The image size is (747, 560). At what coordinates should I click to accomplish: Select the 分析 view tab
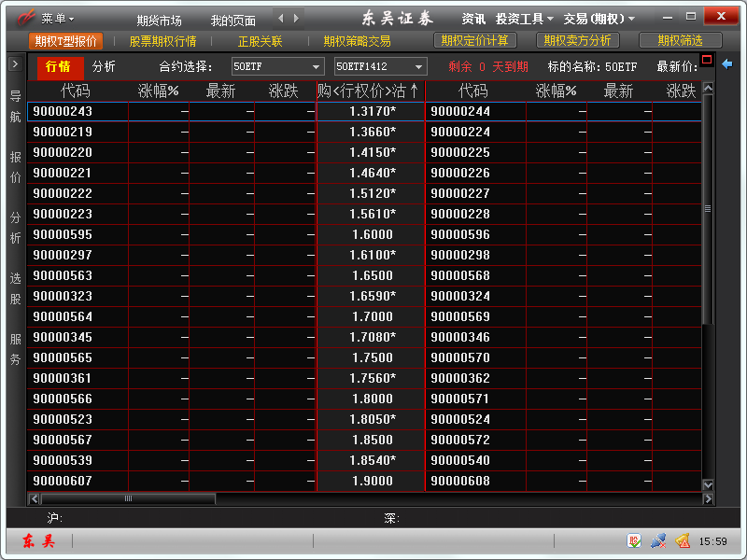click(105, 66)
